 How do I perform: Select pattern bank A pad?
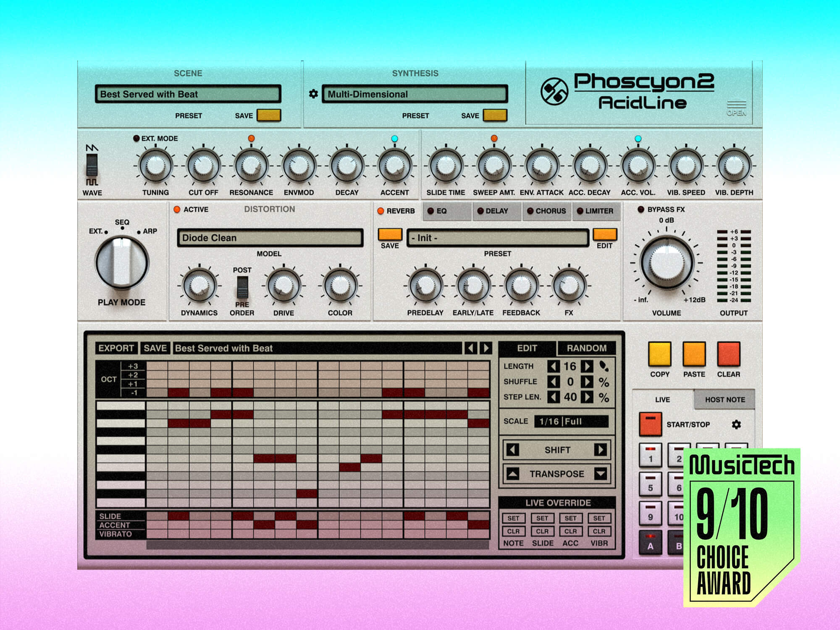650,542
